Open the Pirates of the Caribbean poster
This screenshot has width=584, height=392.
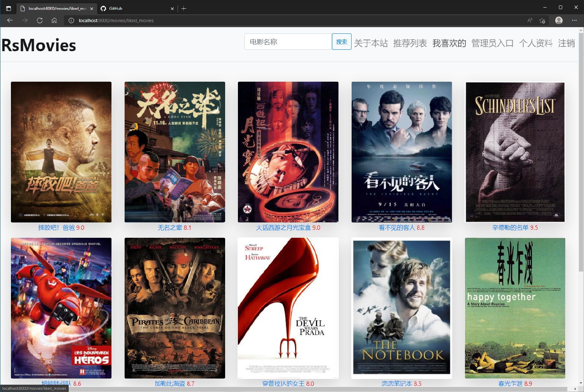pos(175,308)
